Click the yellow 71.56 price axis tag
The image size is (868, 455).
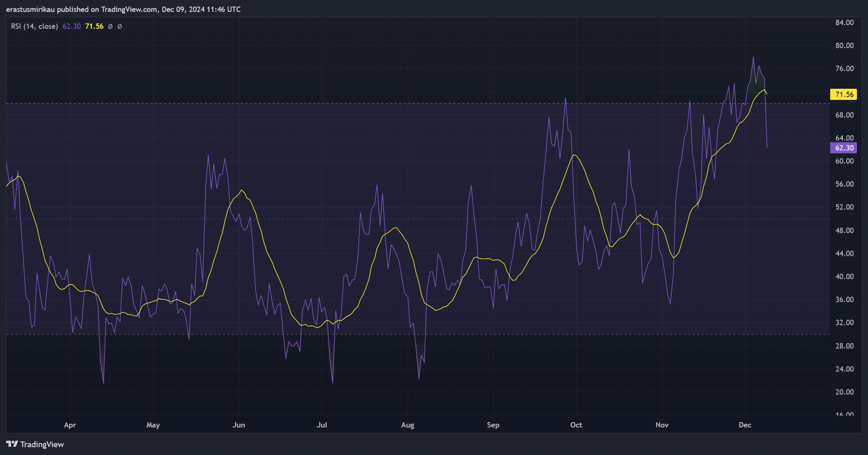coord(844,95)
